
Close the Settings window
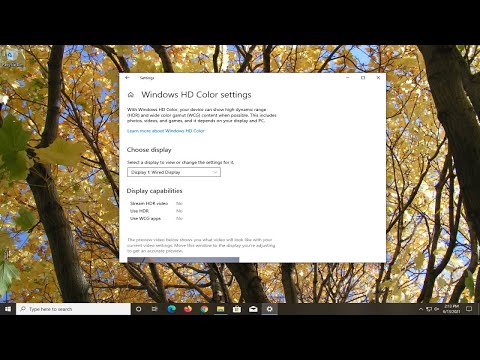point(378,78)
